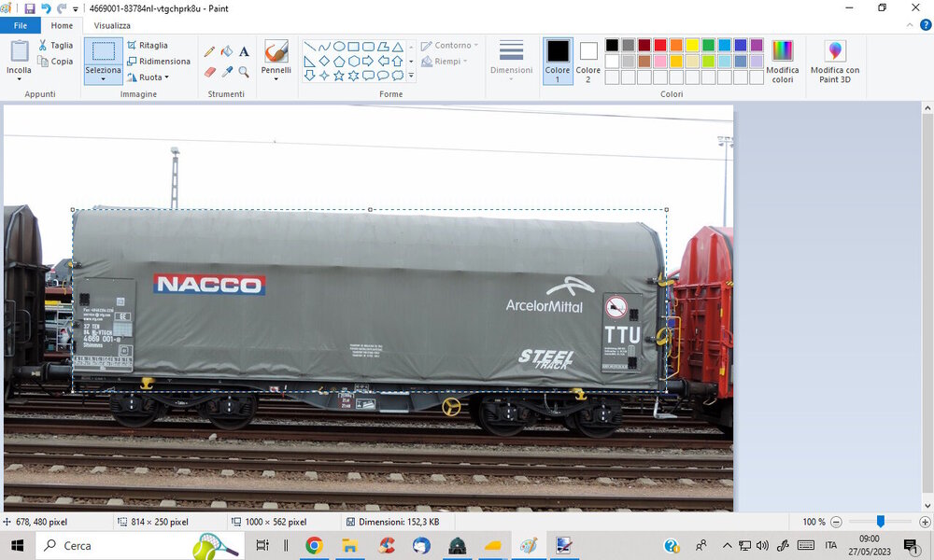Open Task View in the taskbar
The height and width of the screenshot is (560, 934).
[262, 545]
